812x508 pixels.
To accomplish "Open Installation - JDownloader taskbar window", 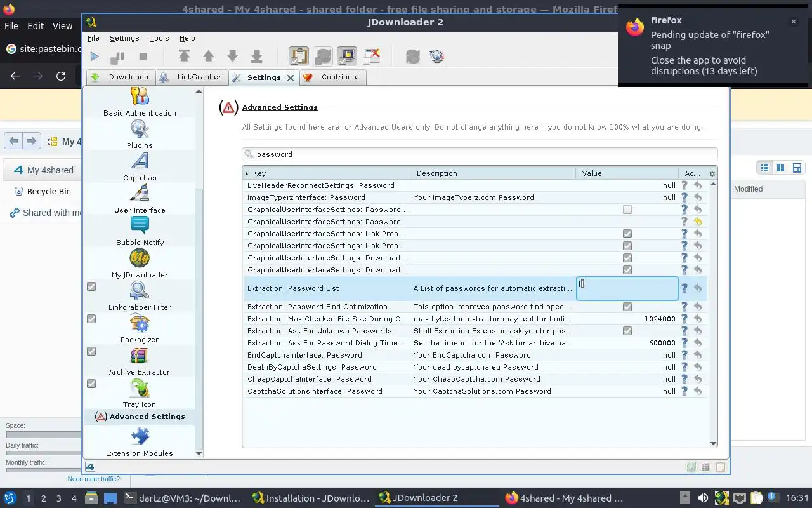I will [x=310, y=498].
